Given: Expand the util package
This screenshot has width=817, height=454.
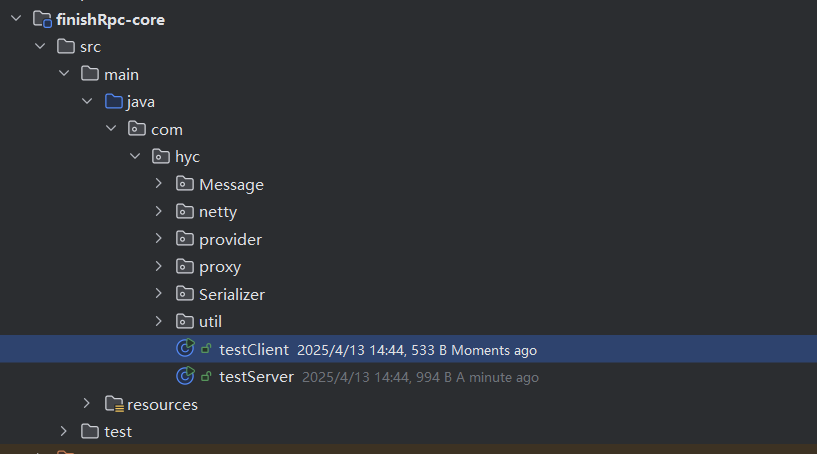Looking at the screenshot, I should click(158, 321).
